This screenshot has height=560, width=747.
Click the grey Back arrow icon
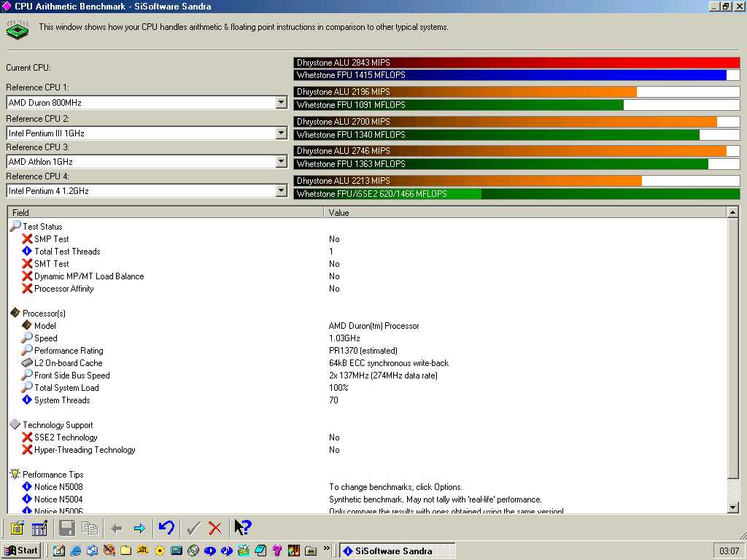click(x=116, y=528)
